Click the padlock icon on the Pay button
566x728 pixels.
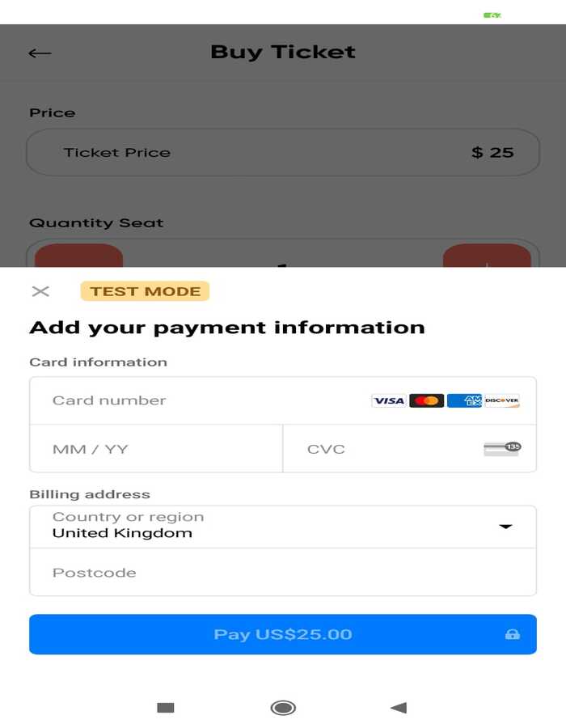pos(513,634)
